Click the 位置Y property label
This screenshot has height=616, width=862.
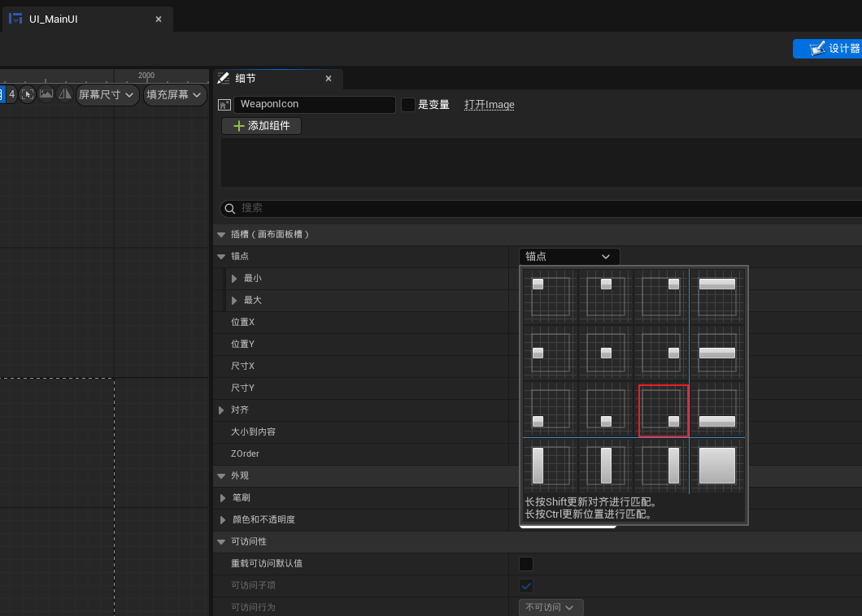(x=242, y=344)
